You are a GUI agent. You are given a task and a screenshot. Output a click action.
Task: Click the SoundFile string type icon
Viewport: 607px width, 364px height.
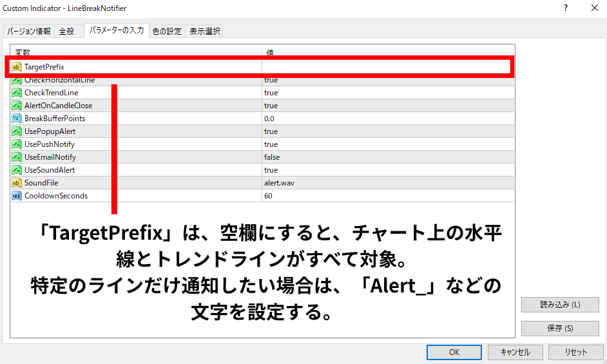tap(17, 183)
